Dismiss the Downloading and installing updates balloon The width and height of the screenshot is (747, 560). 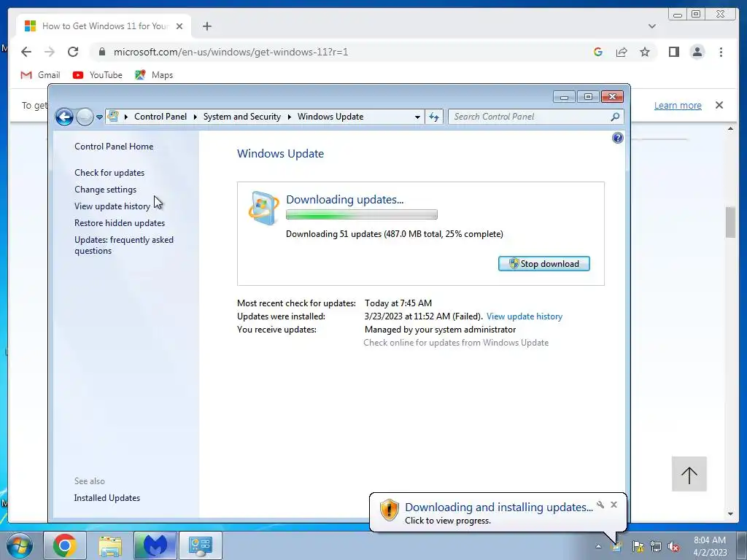tap(614, 505)
